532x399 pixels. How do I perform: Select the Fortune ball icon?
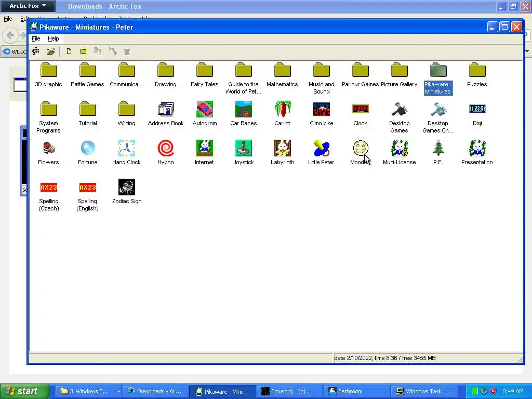click(87, 153)
